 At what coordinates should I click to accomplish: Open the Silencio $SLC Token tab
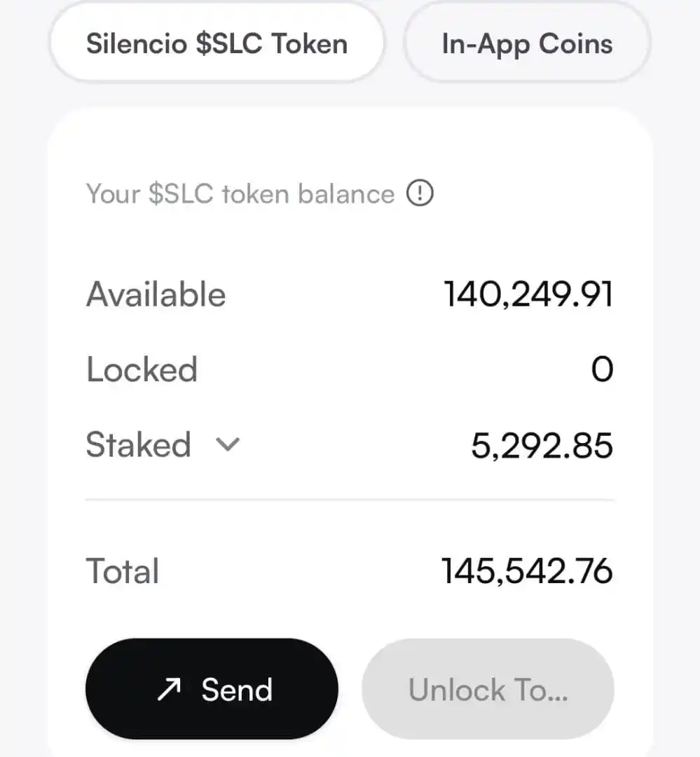pyautogui.click(x=217, y=43)
